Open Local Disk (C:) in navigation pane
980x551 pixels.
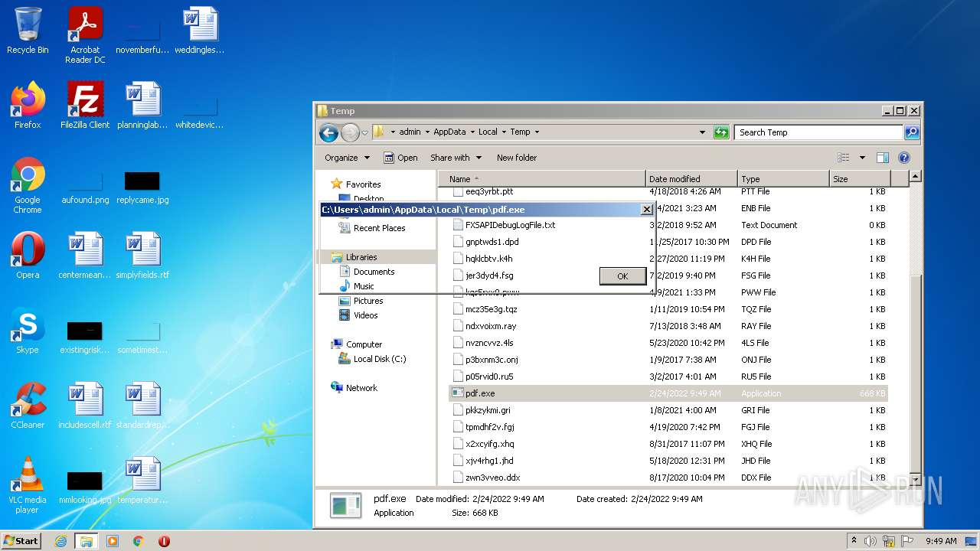tap(380, 359)
